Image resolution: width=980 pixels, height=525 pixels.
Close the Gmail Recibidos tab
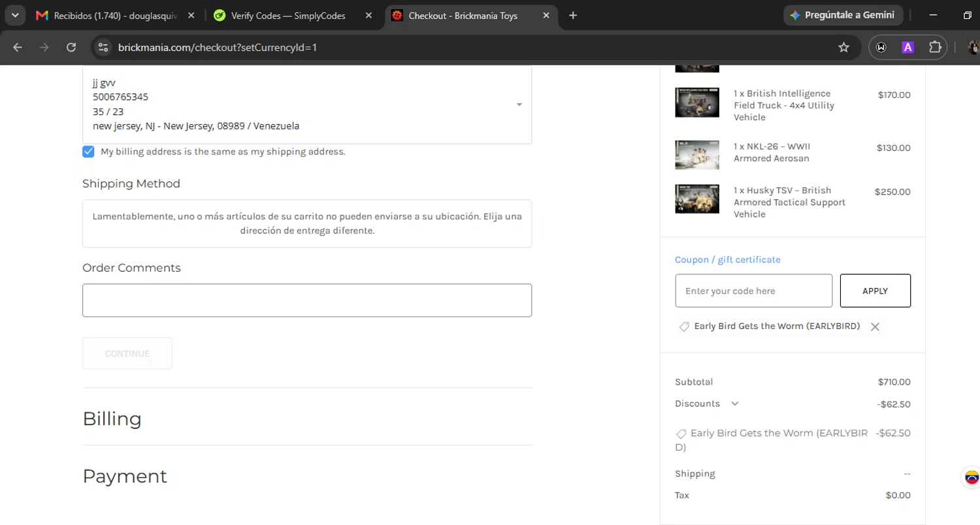click(x=191, y=16)
